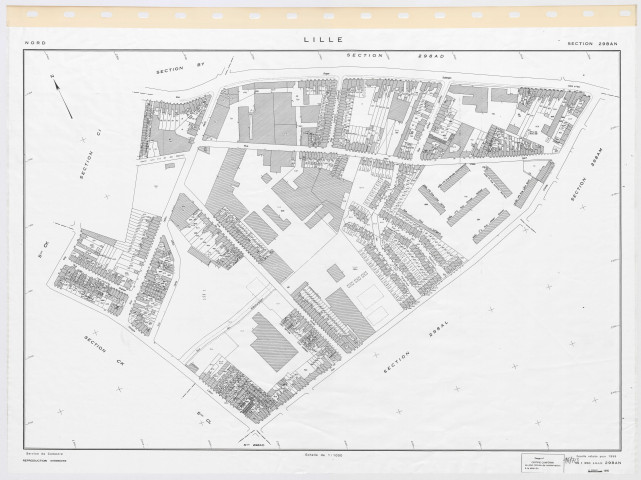This screenshot has height=480, width=641.
Task: Click the LILLE title at top
Action: pos(320,40)
